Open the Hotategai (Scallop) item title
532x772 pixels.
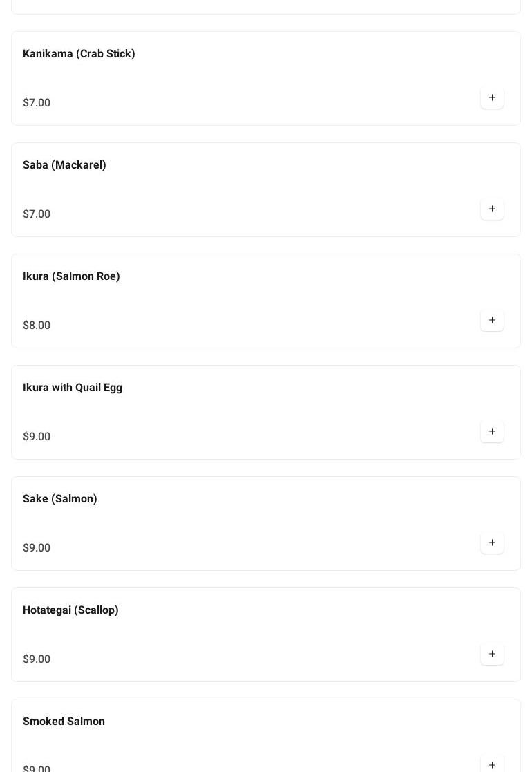(70, 610)
